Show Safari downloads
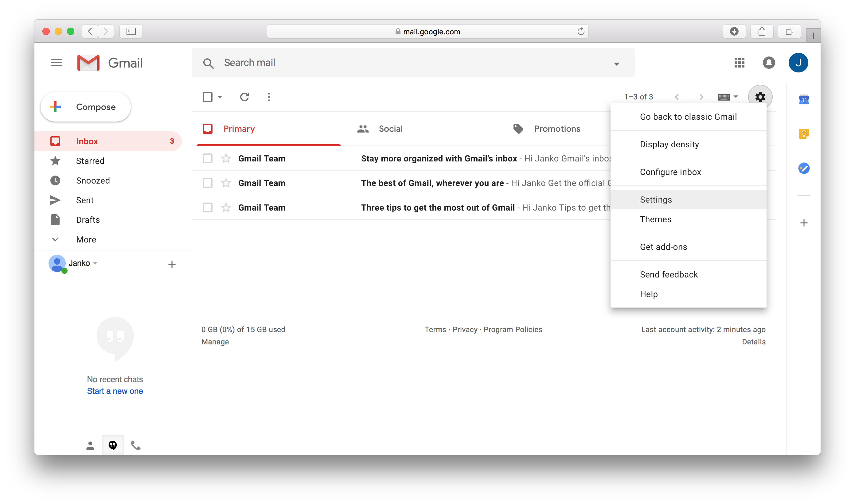 pos(734,31)
